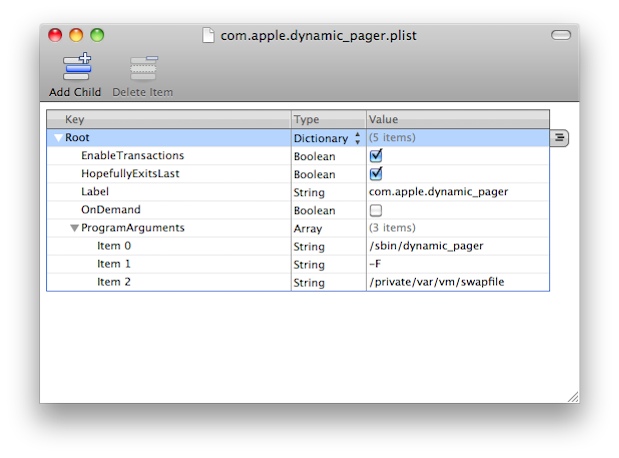Screen dimensions: 619x458
Task: Click the String type of Item 2
Action: pyautogui.click(x=309, y=283)
